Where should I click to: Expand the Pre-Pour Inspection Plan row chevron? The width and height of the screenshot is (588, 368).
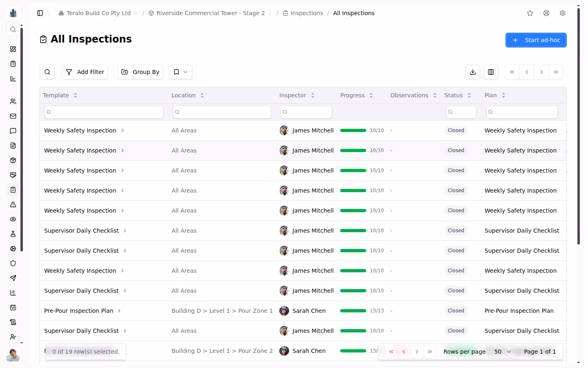pyautogui.click(x=119, y=311)
